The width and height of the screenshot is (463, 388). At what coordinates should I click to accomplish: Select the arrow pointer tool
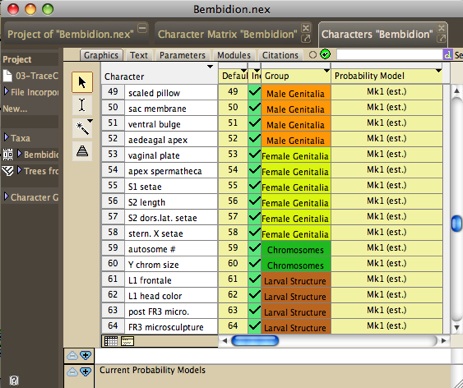(x=82, y=82)
